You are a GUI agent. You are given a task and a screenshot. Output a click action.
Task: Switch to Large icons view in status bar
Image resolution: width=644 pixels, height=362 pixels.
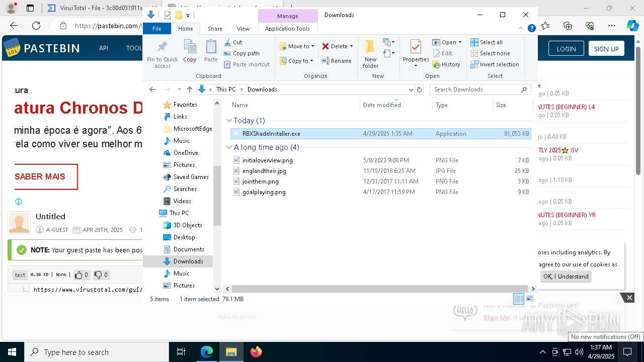(529, 299)
